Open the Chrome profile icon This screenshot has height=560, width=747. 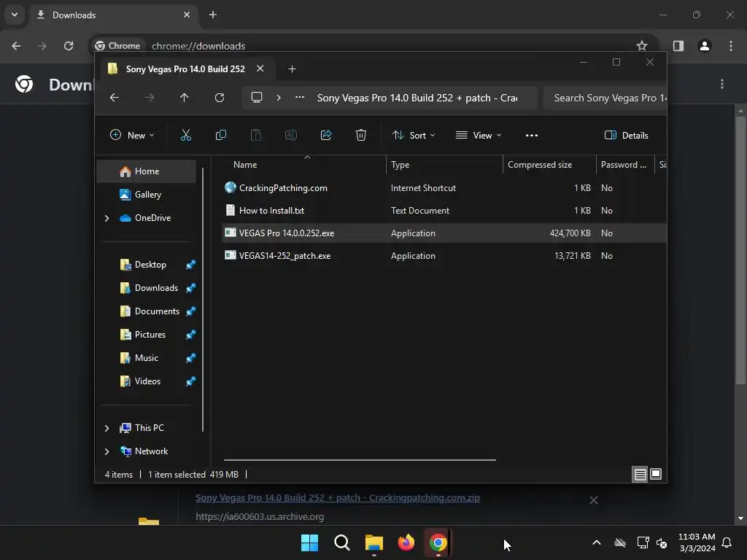coord(705,46)
